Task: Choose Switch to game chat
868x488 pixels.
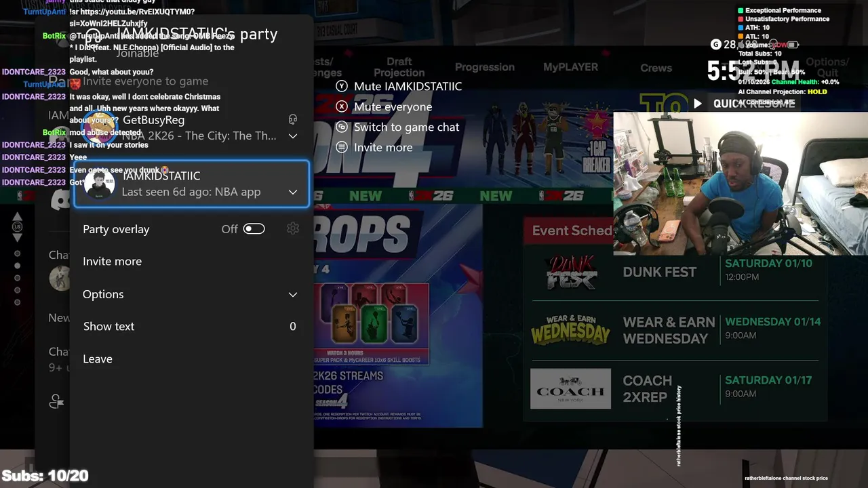Action: point(406,127)
